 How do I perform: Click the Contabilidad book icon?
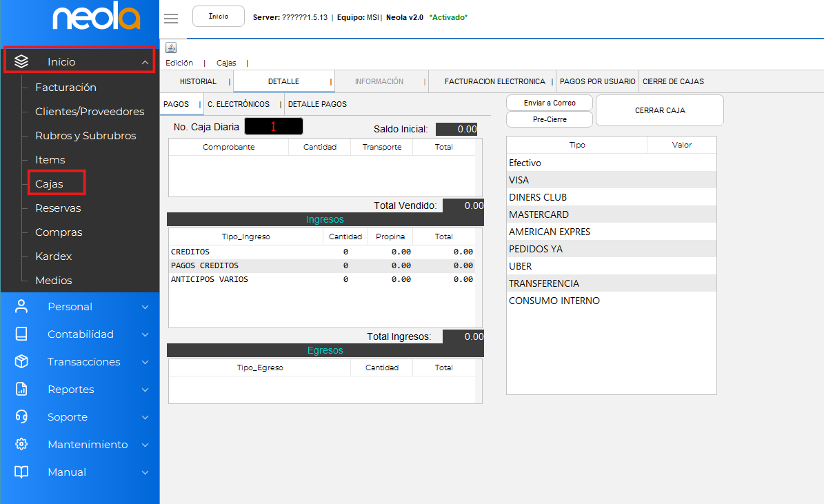[x=21, y=334]
